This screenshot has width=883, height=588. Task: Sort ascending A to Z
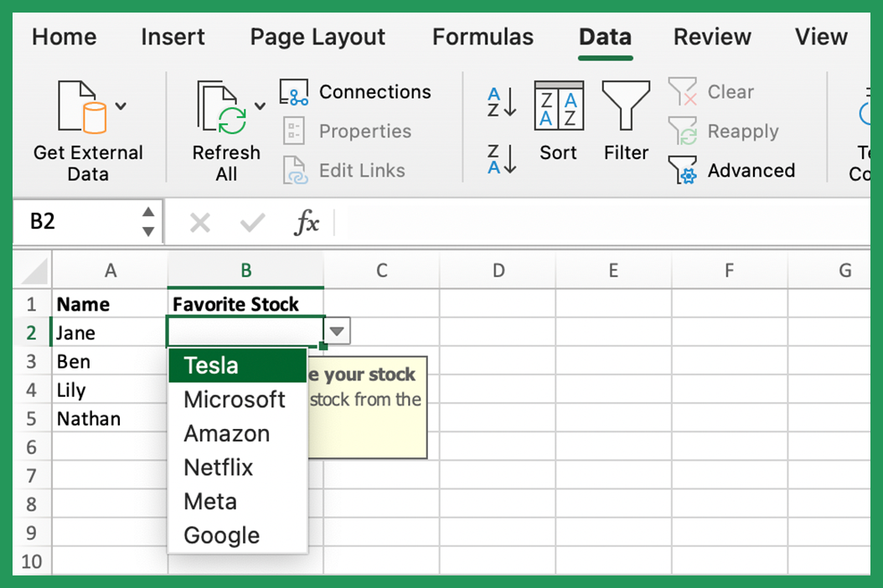click(502, 102)
